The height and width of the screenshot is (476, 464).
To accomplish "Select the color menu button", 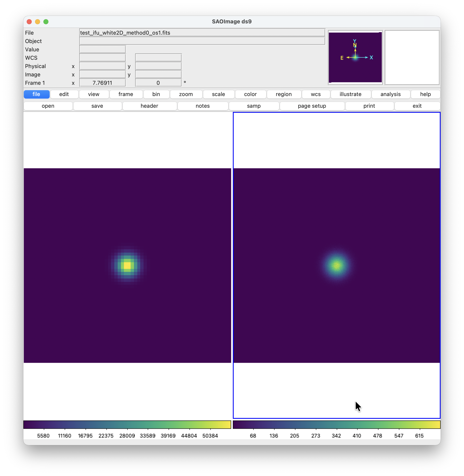I will (250, 94).
